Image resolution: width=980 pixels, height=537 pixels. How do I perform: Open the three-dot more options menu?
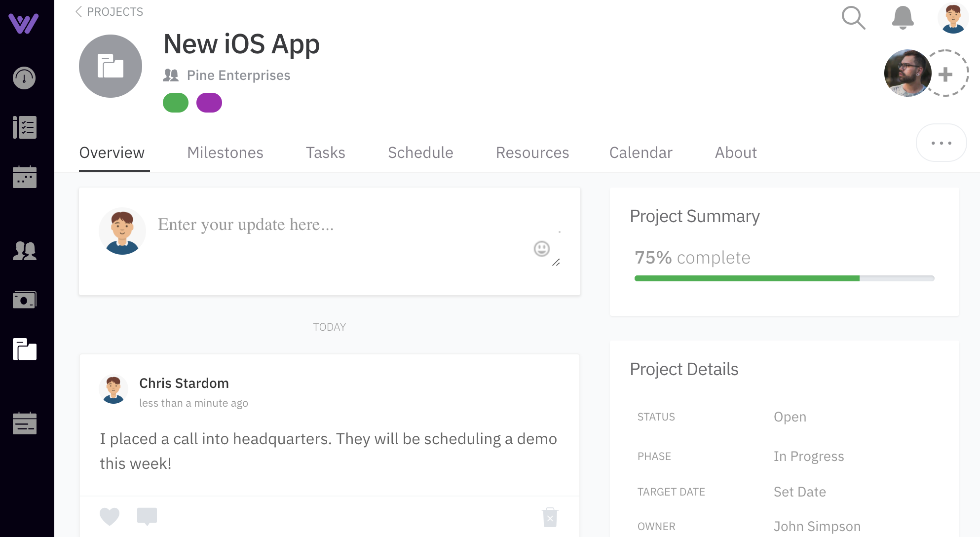pos(941,143)
